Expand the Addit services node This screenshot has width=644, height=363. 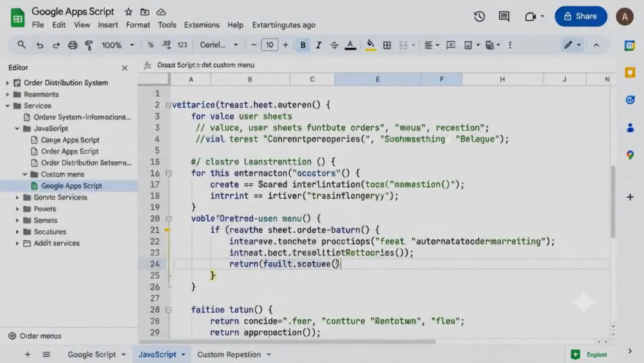tap(17, 243)
